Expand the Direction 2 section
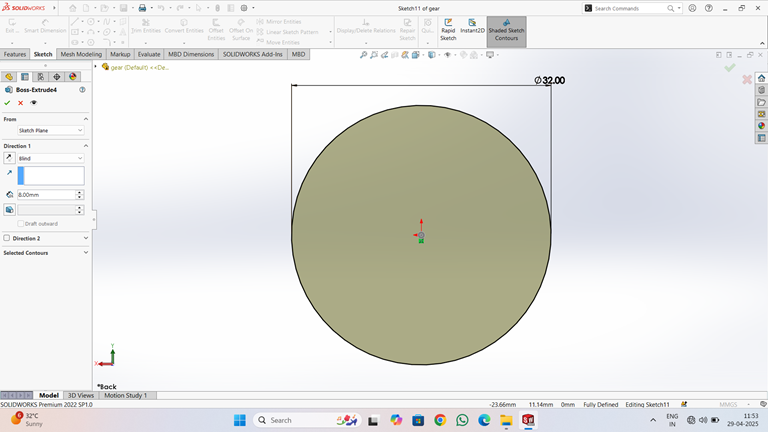768x432 pixels. pos(86,238)
